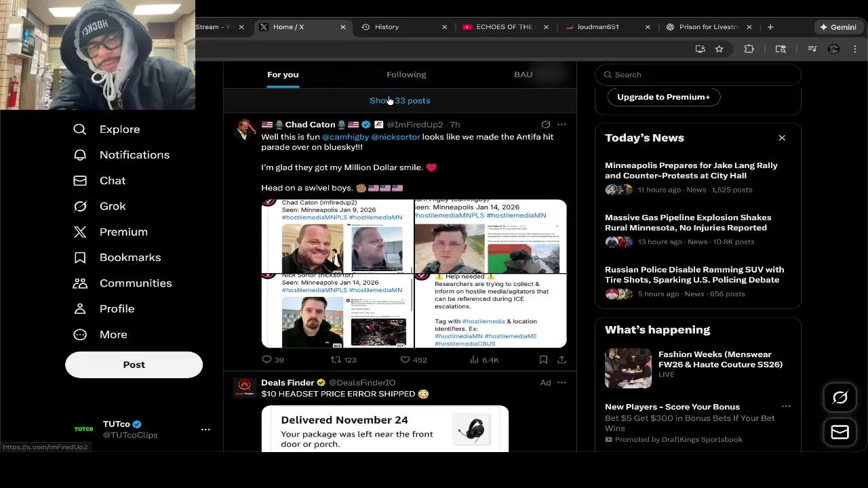Click Upgrade to Premium+ button
The height and width of the screenshot is (488, 868).
point(663,97)
